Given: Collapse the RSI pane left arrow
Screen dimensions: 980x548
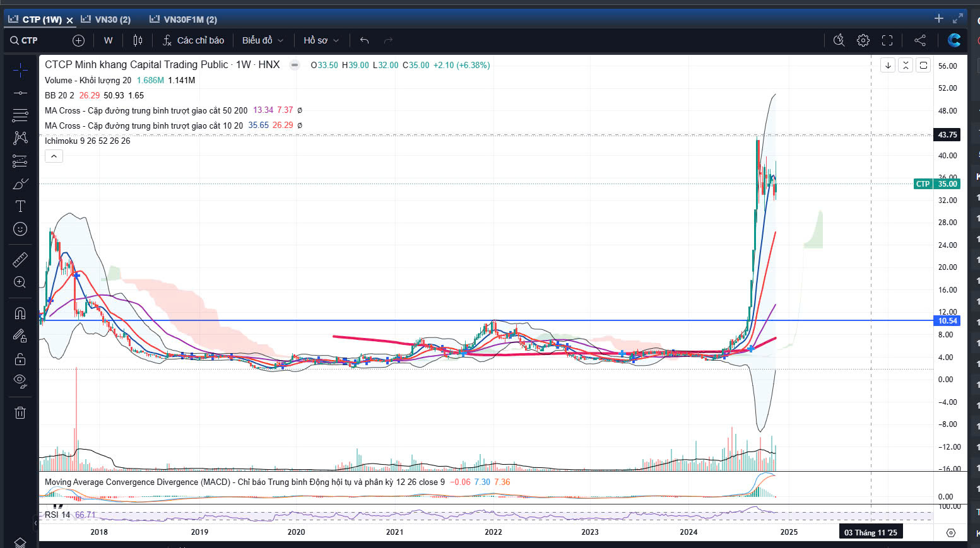Looking at the screenshot, I should click(x=35, y=523).
